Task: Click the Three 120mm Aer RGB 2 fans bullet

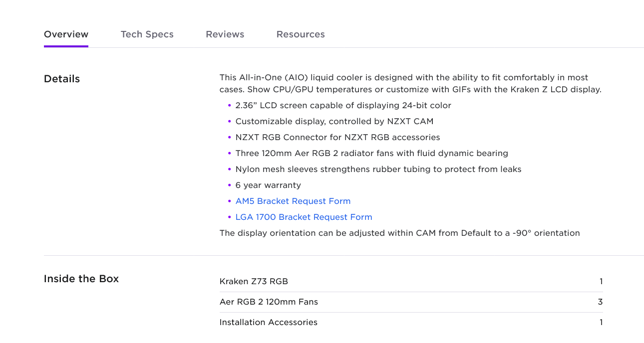Action: [x=371, y=153]
